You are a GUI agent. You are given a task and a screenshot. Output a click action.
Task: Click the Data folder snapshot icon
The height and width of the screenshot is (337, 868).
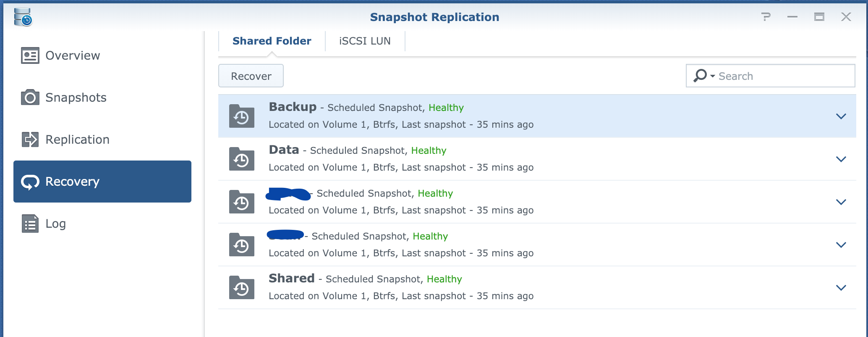click(x=242, y=159)
